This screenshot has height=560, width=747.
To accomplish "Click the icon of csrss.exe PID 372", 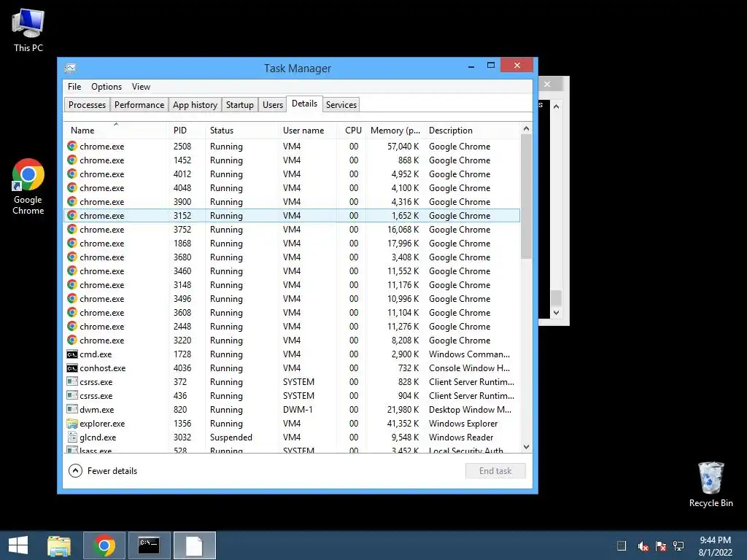I will coord(72,382).
